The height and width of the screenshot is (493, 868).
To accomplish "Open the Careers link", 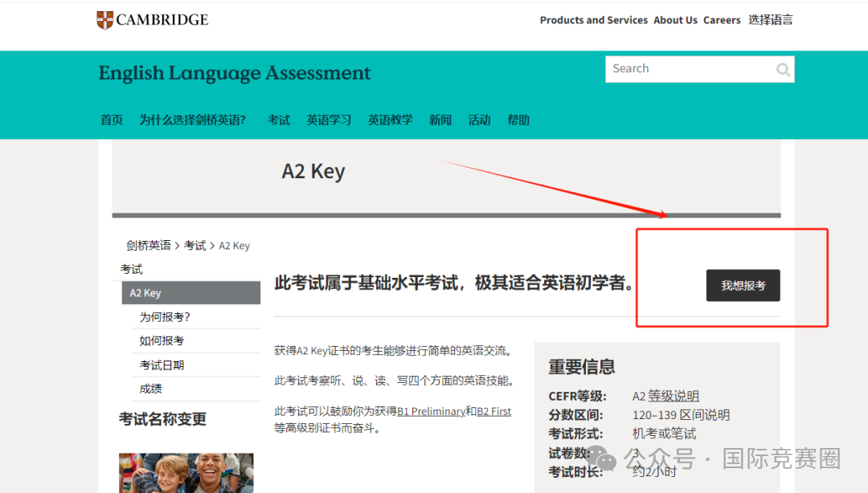I will [722, 20].
